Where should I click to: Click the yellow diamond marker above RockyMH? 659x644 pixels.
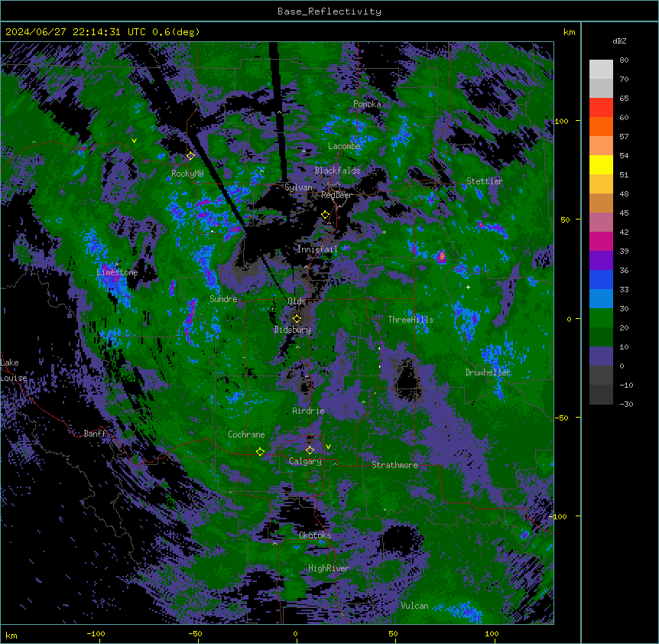[x=190, y=155]
